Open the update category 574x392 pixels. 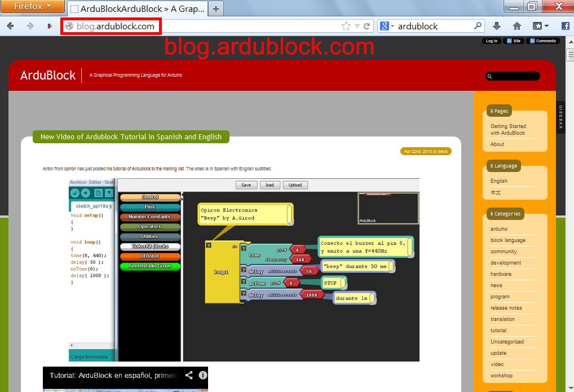[x=498, y=353]
